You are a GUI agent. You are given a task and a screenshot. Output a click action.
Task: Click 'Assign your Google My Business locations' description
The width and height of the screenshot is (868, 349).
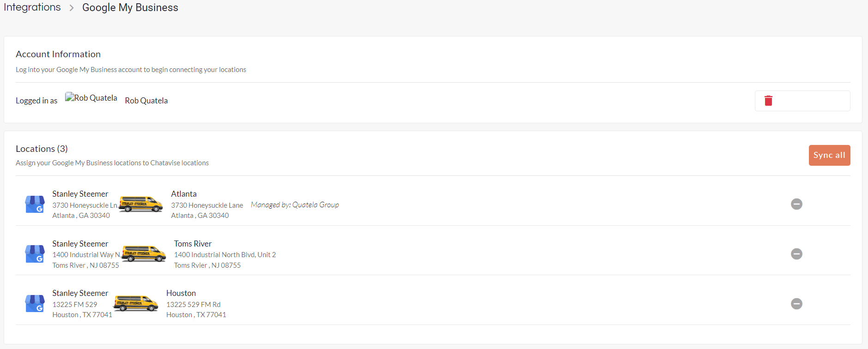coord(112,163)
